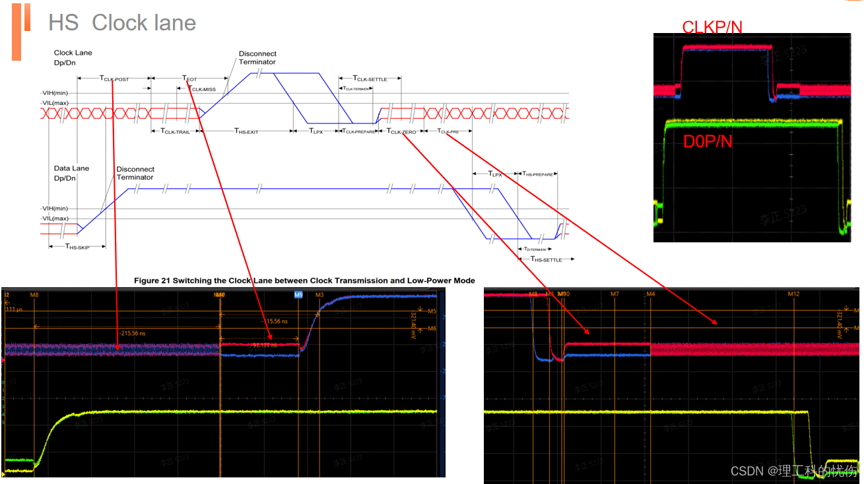Screen dimensions: 868x484
Task: Select the M8 marker in the left scope
Action: [x=34, y=295]
